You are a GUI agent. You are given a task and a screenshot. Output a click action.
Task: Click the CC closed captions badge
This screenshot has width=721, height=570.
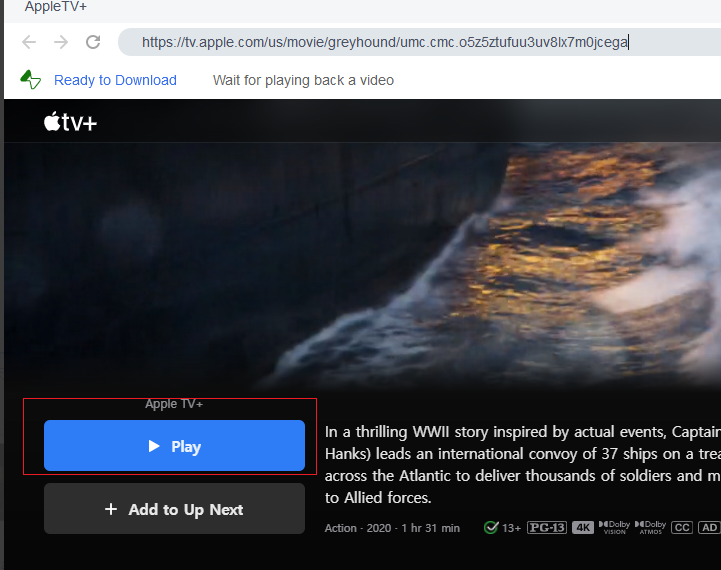coord(682,528)
